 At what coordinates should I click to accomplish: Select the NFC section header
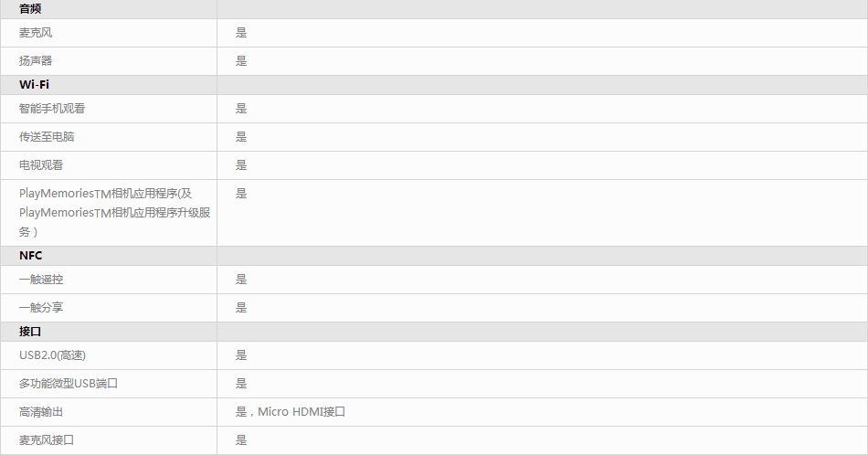pos(30,256)
